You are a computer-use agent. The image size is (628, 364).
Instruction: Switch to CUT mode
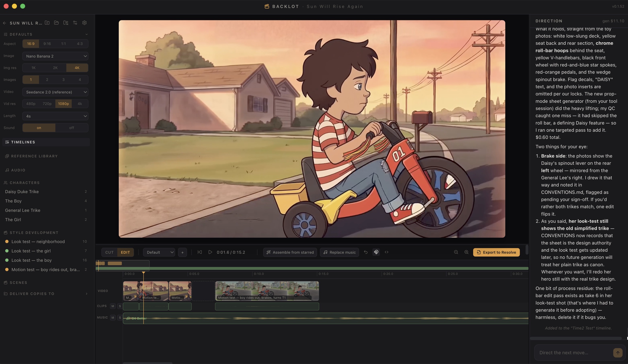[x=109, y=252]
